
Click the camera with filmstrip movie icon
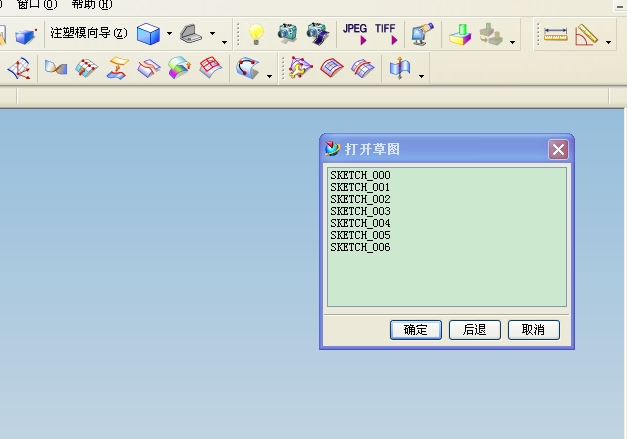click(x=318, y=34)
